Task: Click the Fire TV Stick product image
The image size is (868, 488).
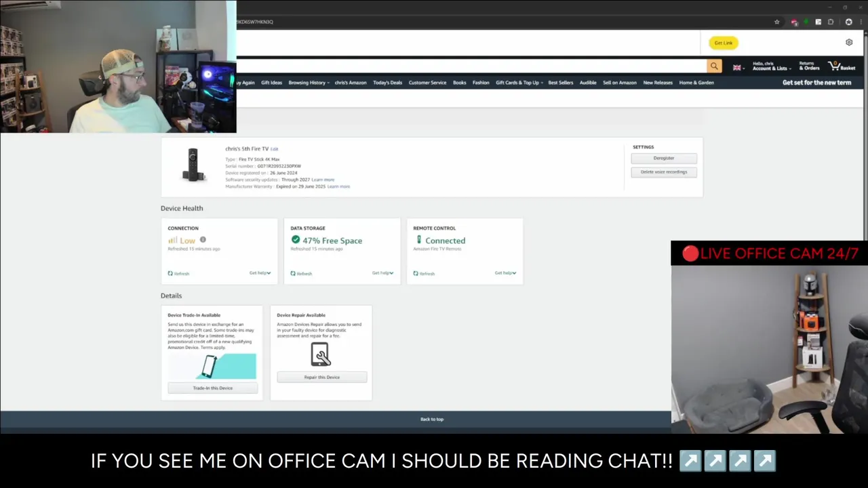Action: [x=193, y=165]
